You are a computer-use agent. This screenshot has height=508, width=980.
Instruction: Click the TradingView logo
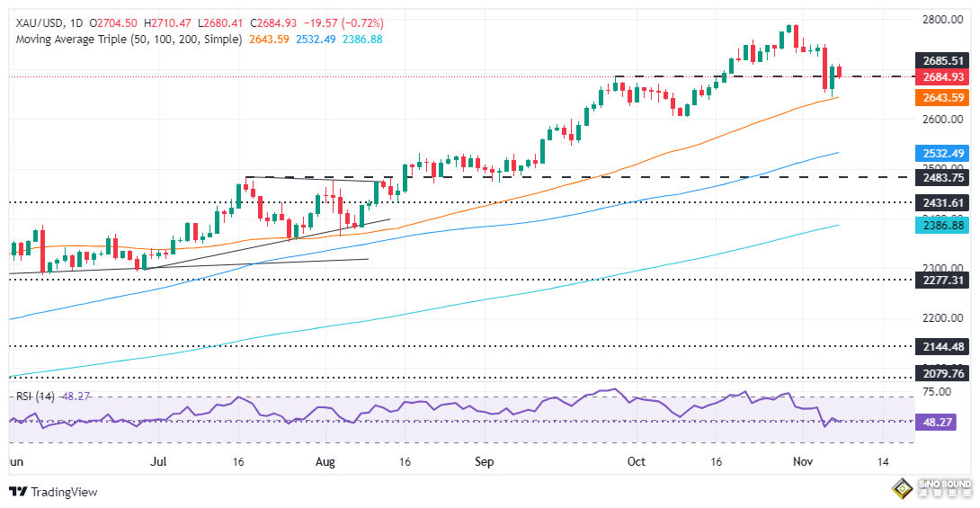coord(52,492)
